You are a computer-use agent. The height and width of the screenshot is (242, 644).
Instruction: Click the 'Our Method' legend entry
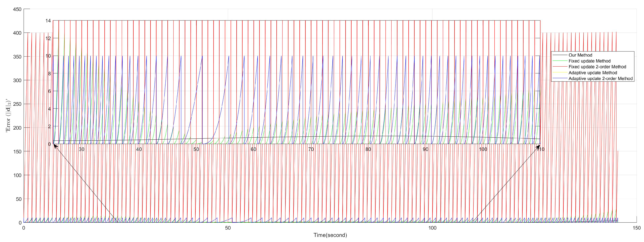[x=580, y=55]
